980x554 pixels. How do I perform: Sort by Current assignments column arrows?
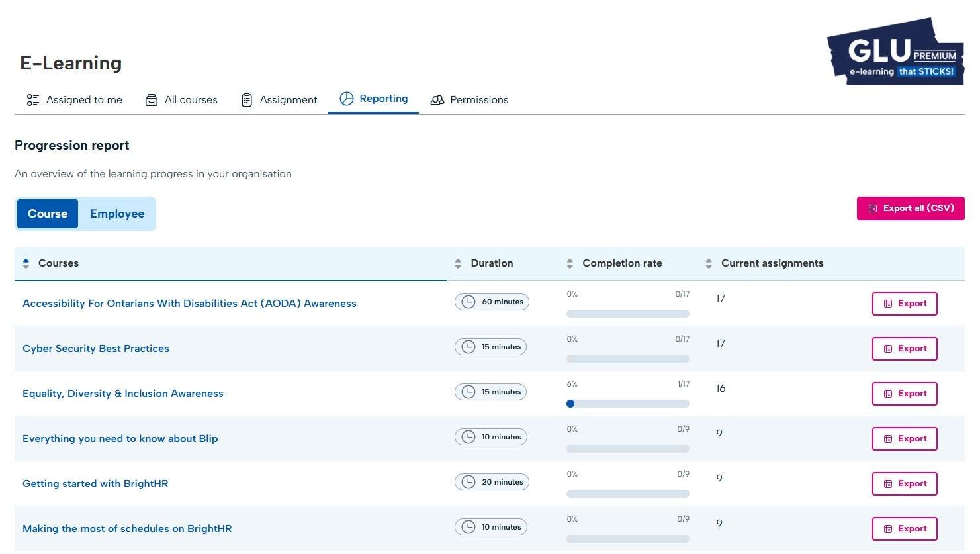pos(709,263)
